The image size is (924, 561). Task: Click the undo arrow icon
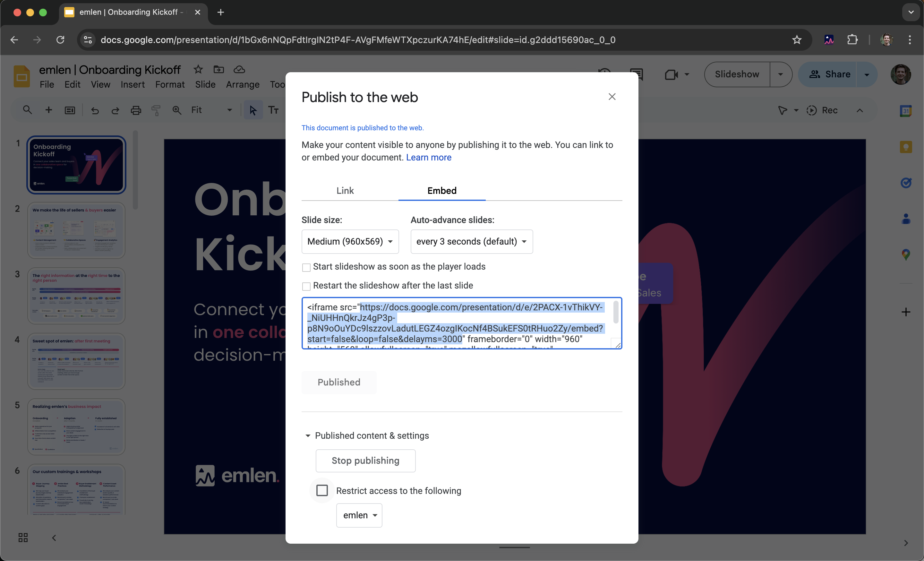click(95, 110)
